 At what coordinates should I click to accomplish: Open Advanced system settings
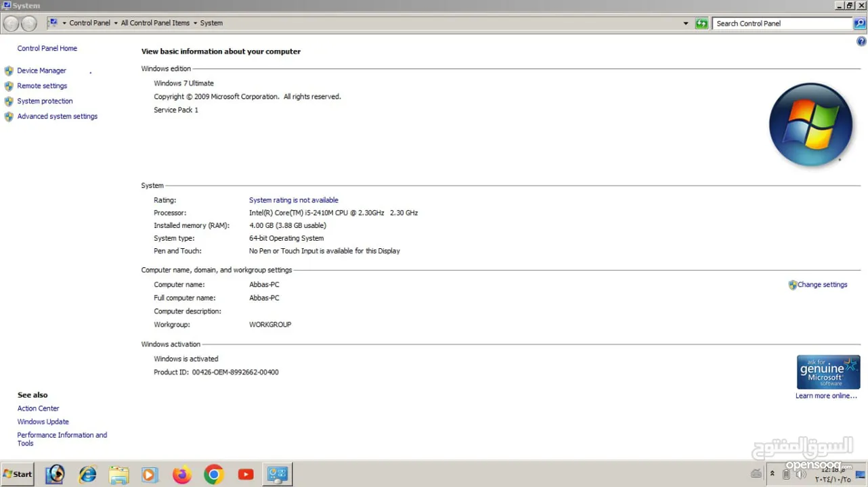[58, 116]
